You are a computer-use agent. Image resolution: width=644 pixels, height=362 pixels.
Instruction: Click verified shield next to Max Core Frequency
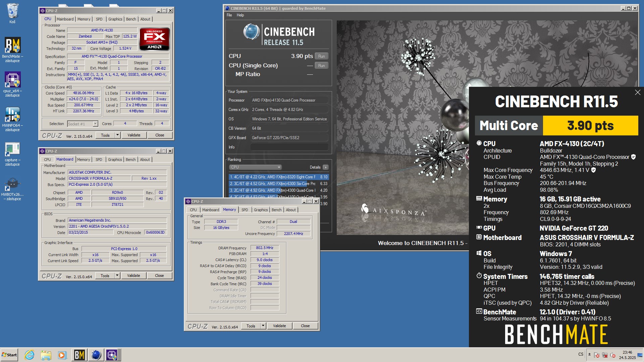click(x=593, y=170)
